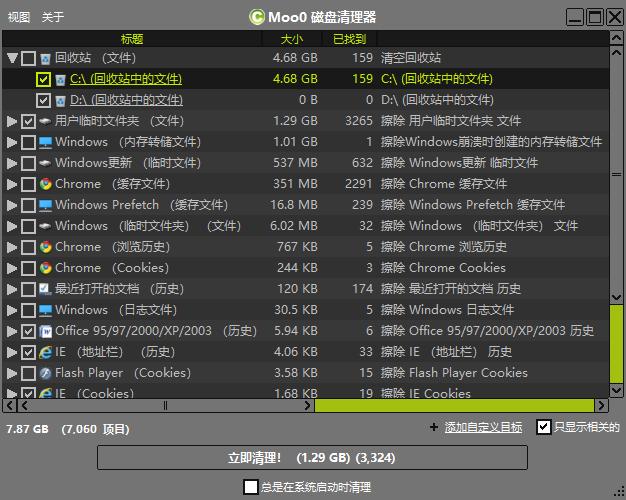The width and height of the screenshot is (626, 500).
Task: Open the D:\ (回收站中的文件) link
Action: coord(126,100)
